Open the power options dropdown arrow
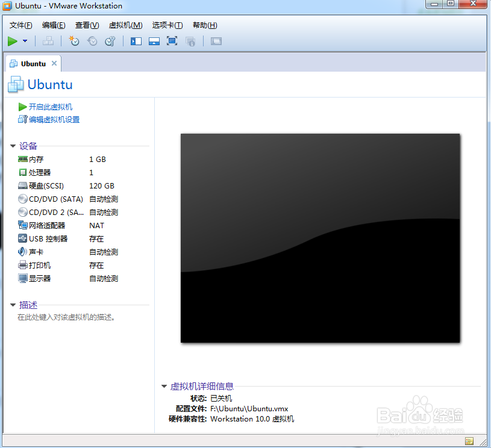Viewport: 491px width, 448px height. point(25,41)
